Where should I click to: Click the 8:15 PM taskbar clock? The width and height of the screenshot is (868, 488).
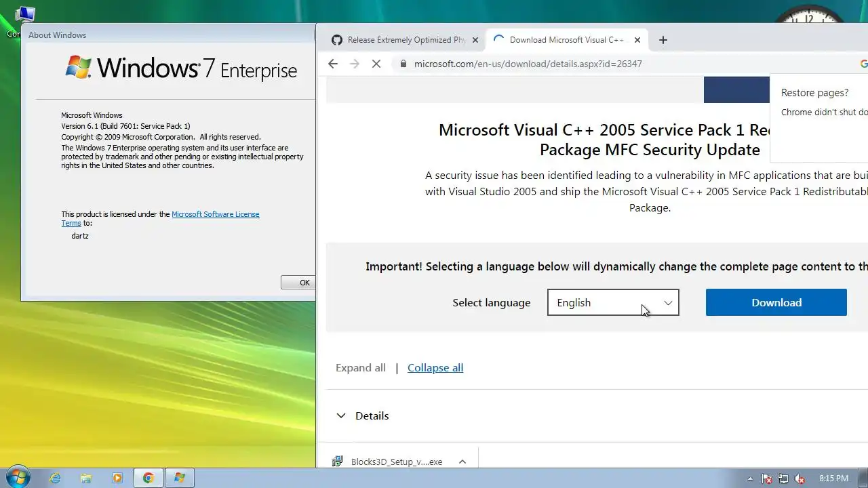[x=833, y=478]
